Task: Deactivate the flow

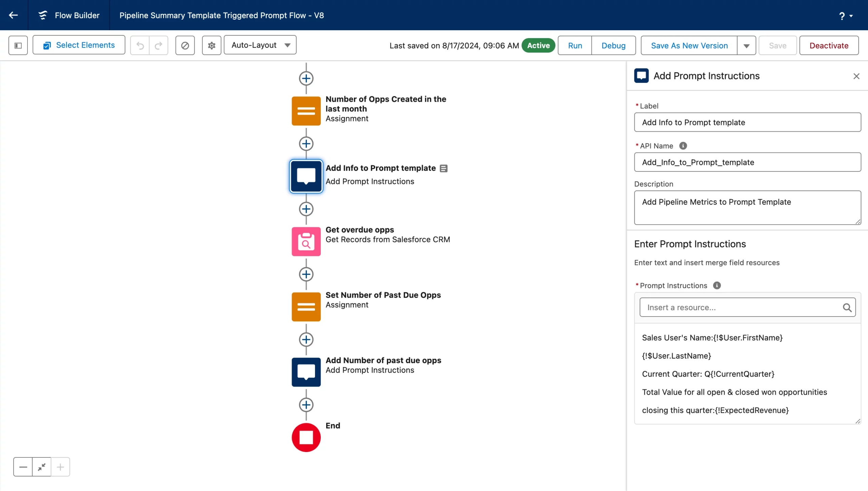Action: click(x=829, y=46)
